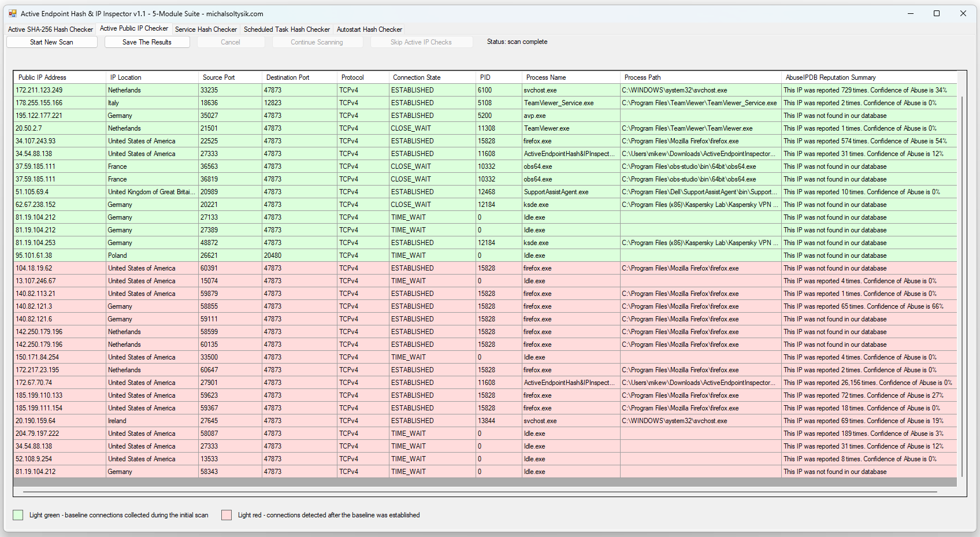The image size is (980, 537).
Task: Select row with IP 172.211.123.249
Action: pos(39,90)
